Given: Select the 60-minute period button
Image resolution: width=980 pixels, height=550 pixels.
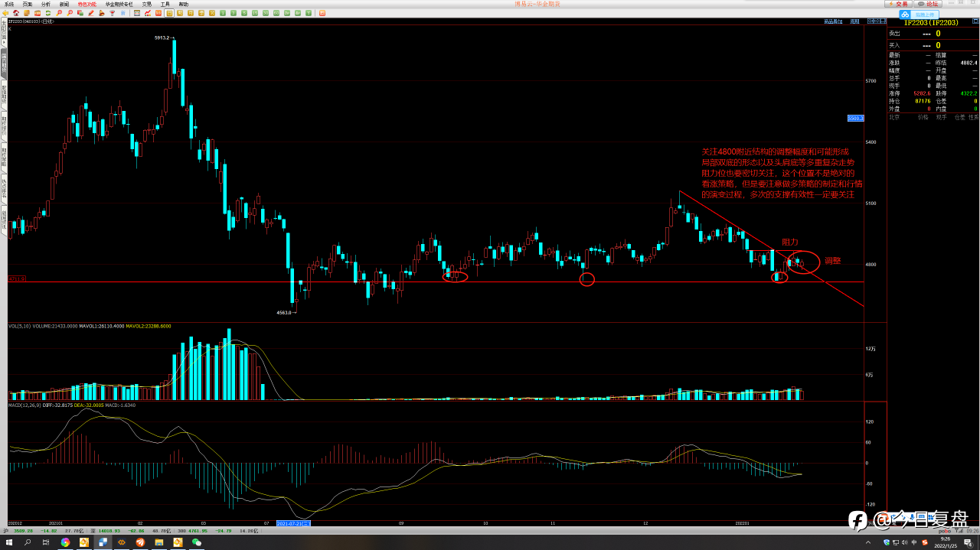Looking at the screenshot, I should coord(276,13).
